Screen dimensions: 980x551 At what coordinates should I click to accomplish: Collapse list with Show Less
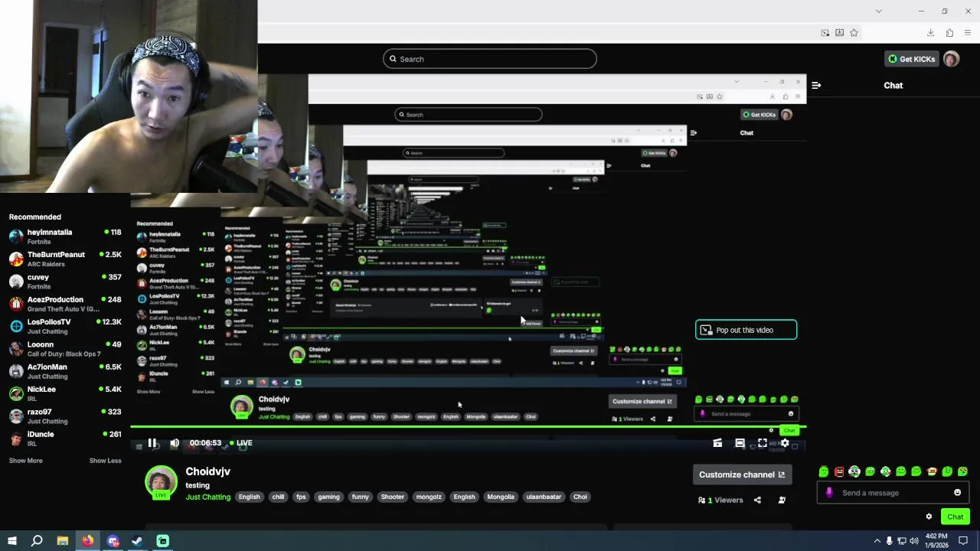pyautogui.click(x=105, y=461)
